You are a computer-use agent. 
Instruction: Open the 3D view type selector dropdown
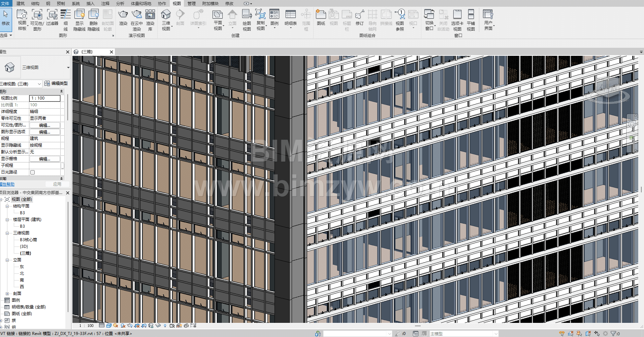(68, 68)
